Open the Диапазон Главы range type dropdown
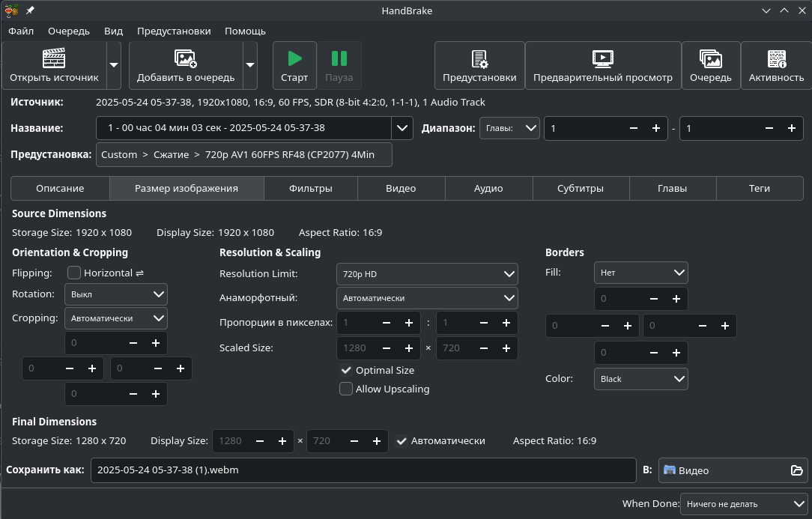This screenshot has height=519, width=812. 509,128
